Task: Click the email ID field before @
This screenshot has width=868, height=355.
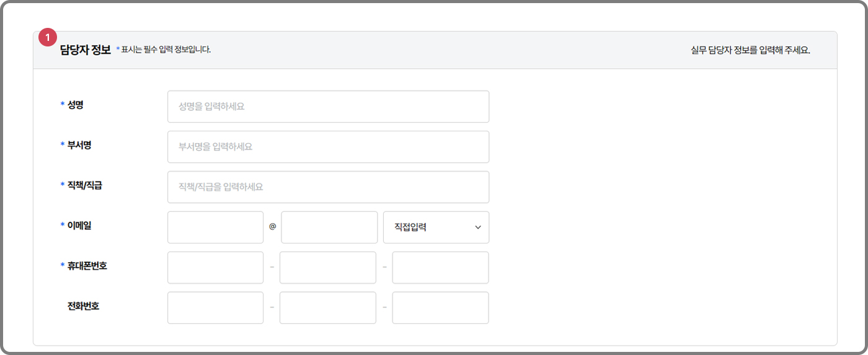Action: coord(215,227)
